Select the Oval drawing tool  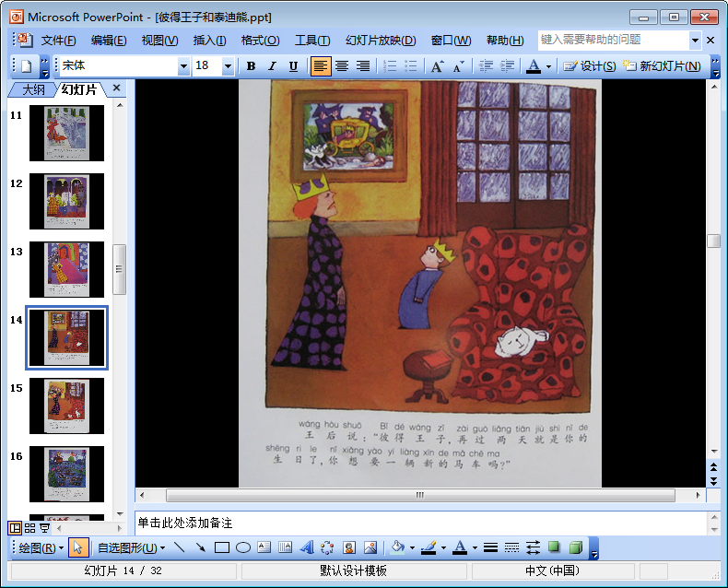point(243,548)
